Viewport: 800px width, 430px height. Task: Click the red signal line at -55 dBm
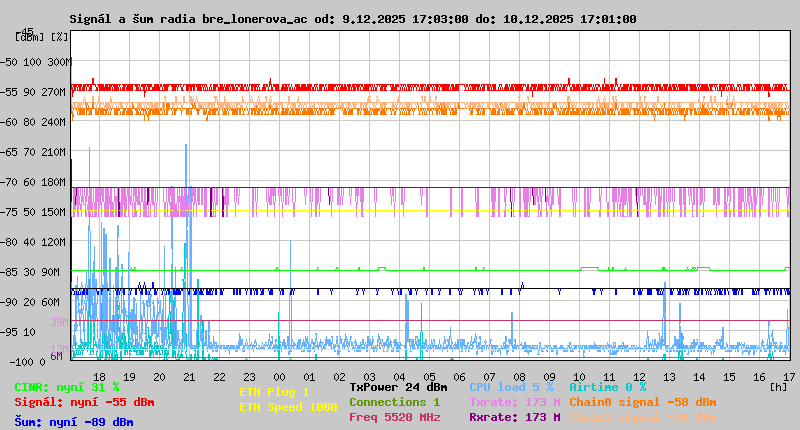(430, 88)
